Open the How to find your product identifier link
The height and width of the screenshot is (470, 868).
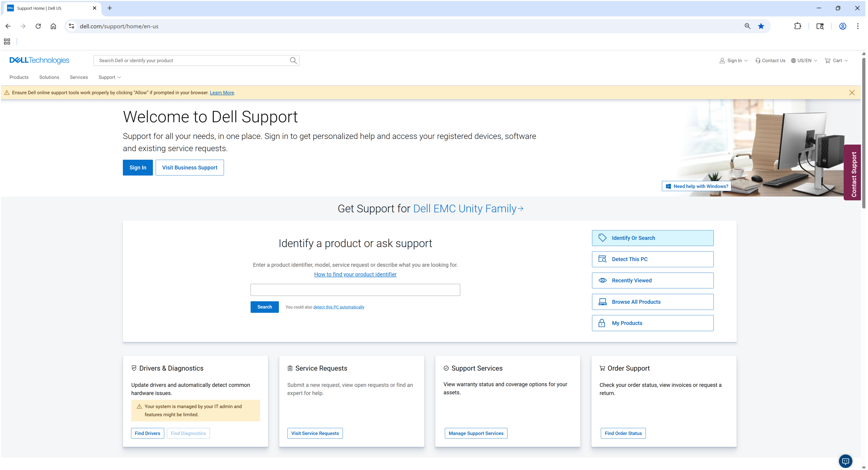[355, 274]
